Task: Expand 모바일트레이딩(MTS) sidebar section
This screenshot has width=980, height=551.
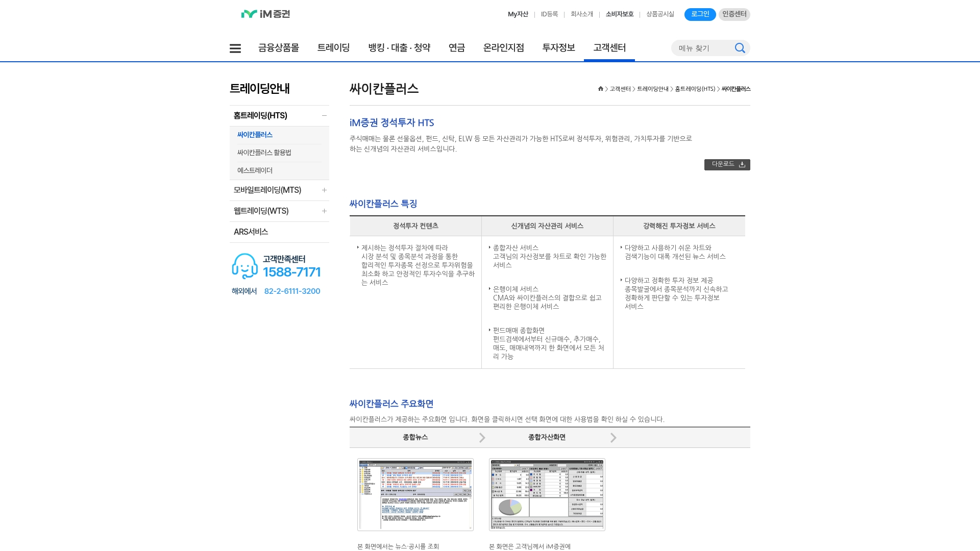Action: tap(324, 190)
